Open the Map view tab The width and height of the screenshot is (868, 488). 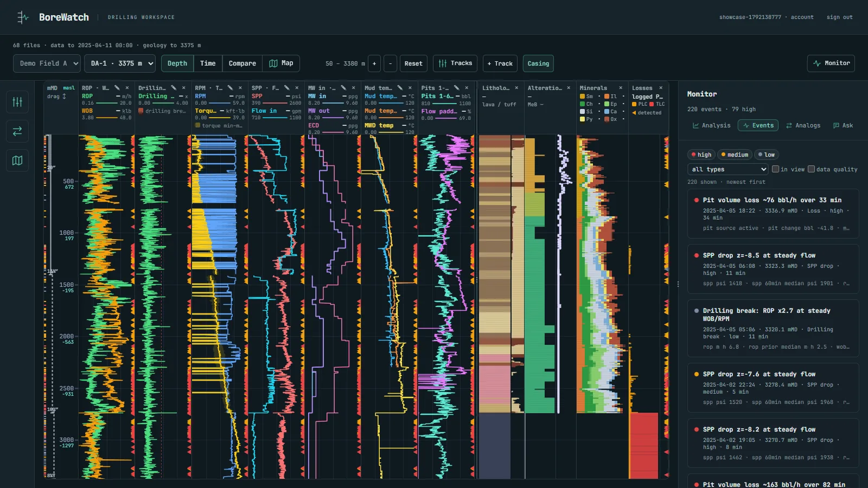pyautogui.click(x=281, y=63)
